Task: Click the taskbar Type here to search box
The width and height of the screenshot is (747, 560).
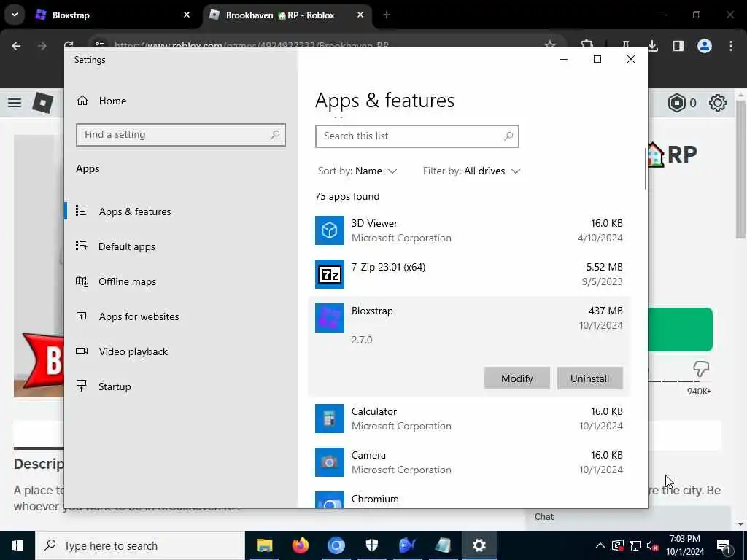Action: point(140,545)
